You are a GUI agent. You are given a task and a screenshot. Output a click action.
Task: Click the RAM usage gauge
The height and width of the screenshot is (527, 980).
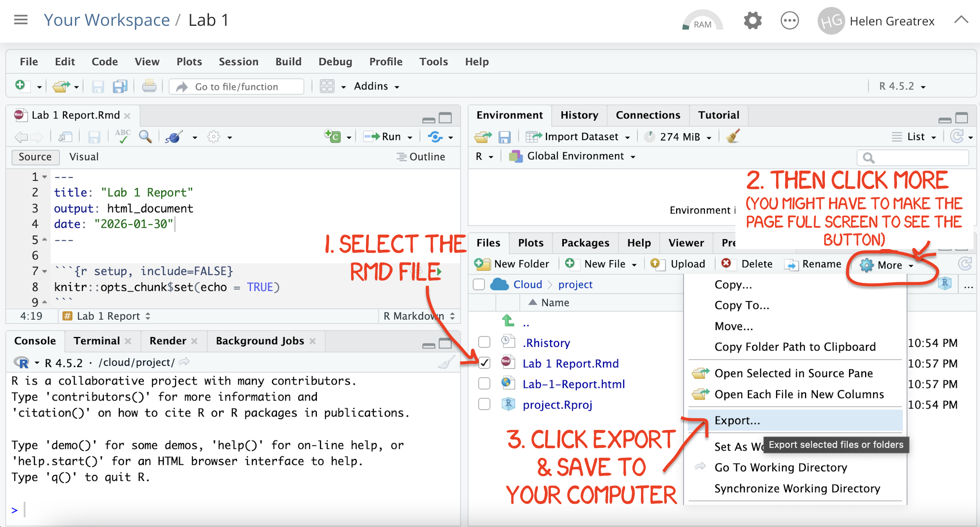(702, 21)
